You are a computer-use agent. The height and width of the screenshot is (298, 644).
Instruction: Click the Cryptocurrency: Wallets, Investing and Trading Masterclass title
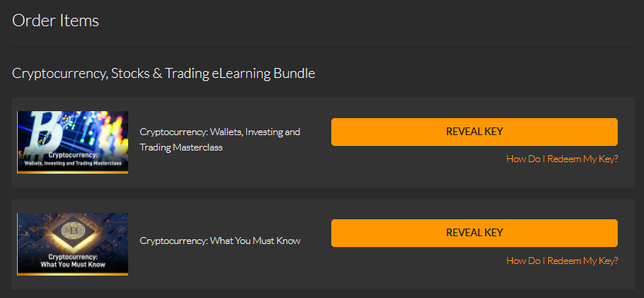click(x=220, y=140)
